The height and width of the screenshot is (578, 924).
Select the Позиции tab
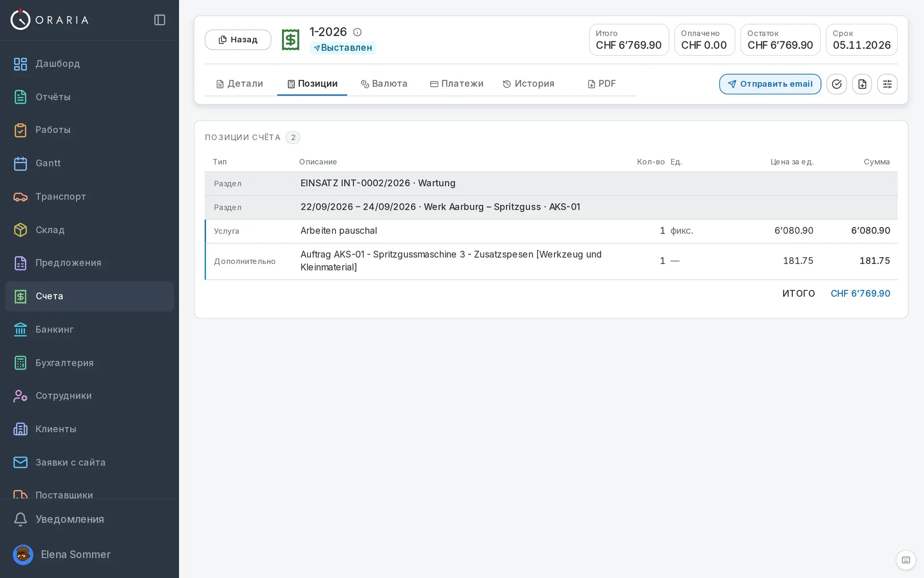coord(312,84)
